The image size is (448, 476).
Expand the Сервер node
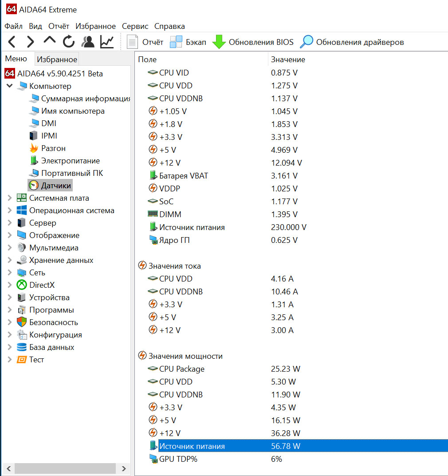[10, 223]
